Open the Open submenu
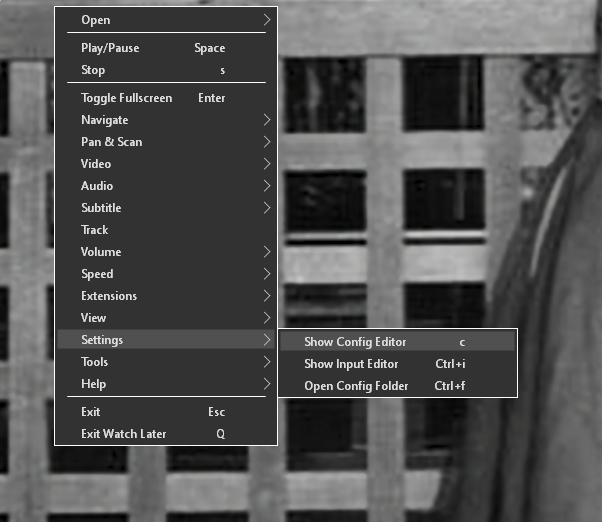The height and width of the screenshot is (522, 602). [x=166, y=20]
